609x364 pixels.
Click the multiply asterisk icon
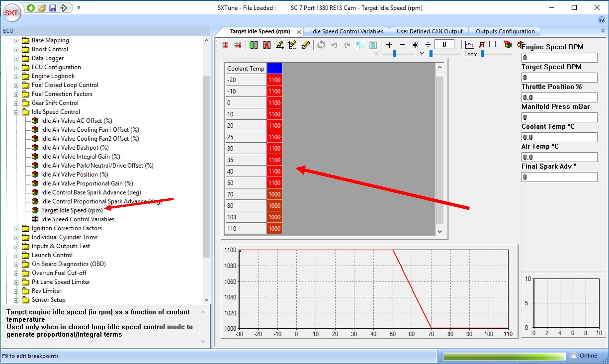point(415,45)
